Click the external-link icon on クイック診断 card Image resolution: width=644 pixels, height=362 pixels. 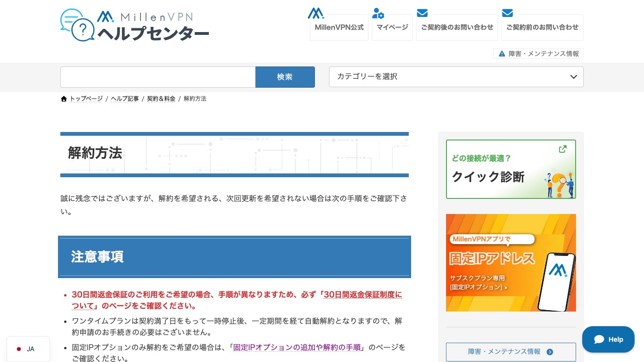coord(562,149)
